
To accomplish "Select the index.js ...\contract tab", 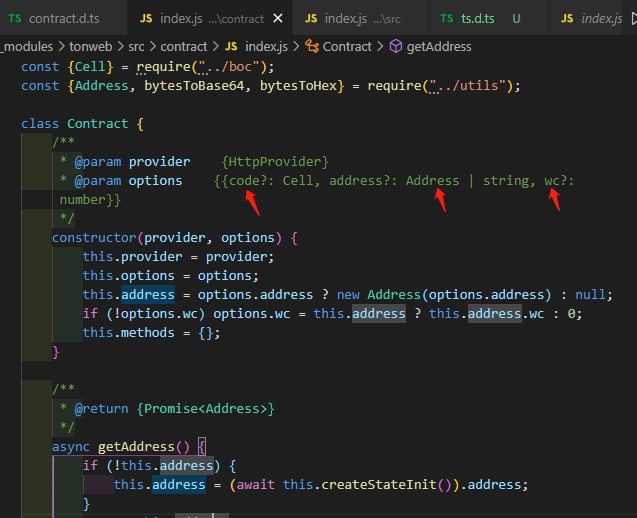I will tap(209, 18).
